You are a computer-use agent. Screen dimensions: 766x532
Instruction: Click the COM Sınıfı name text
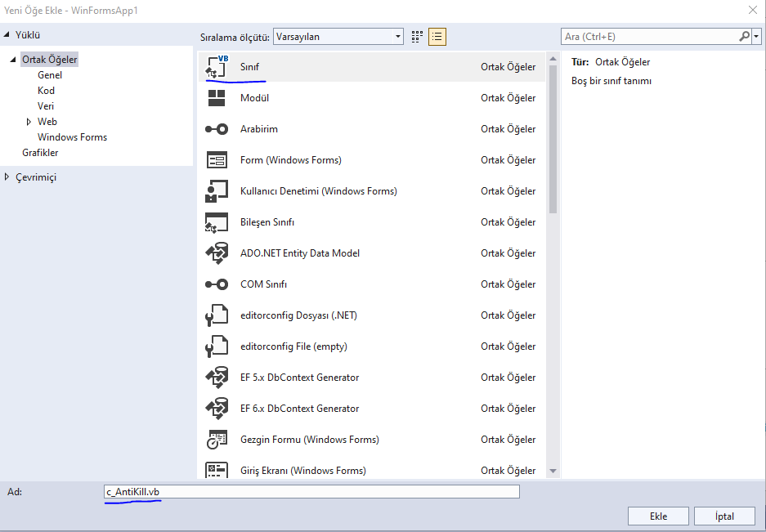(263, 284)
